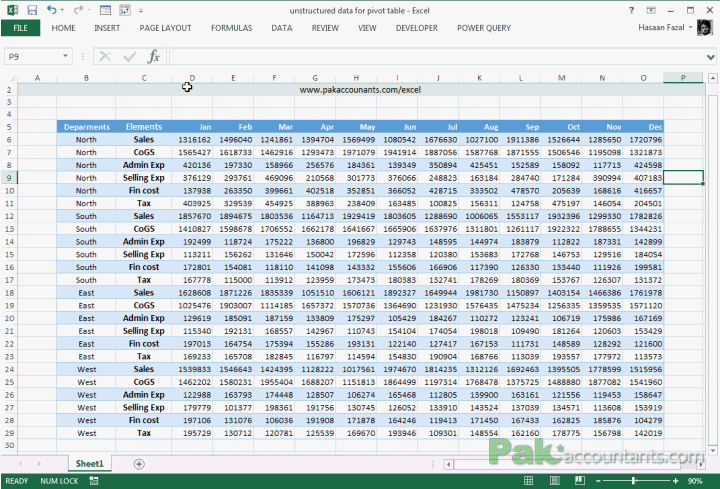Expand the formula bar chevron
This screenshot has width=720, height=489.
[x=711, y=57]
